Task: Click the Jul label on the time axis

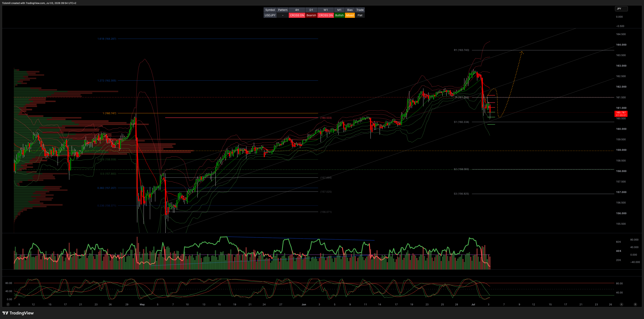Action: tap(473, 305)
